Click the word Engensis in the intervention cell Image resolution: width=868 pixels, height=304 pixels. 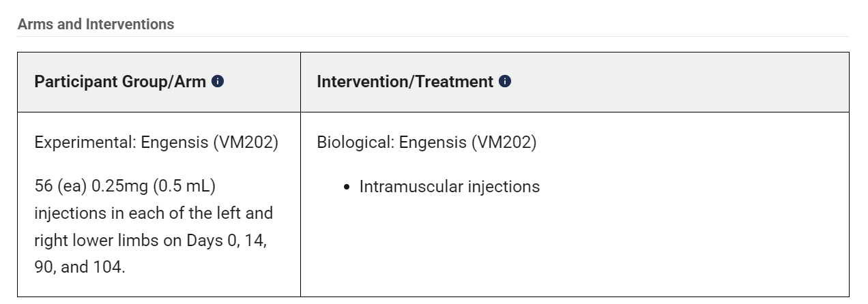pos(432,143)
